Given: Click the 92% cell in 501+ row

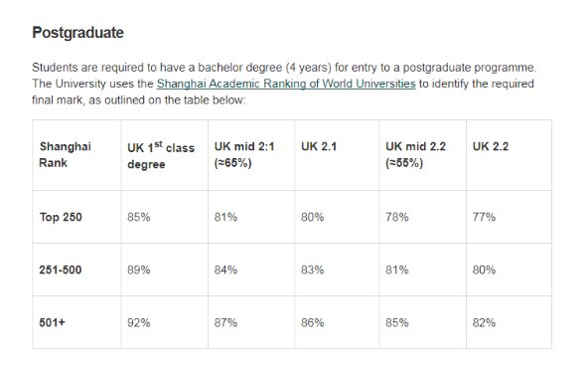Looking at the screenshot, I should [x=139, y=322].
